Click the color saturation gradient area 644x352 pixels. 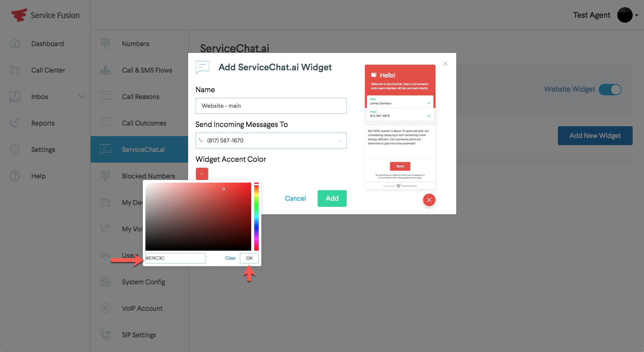pos(198,217)
